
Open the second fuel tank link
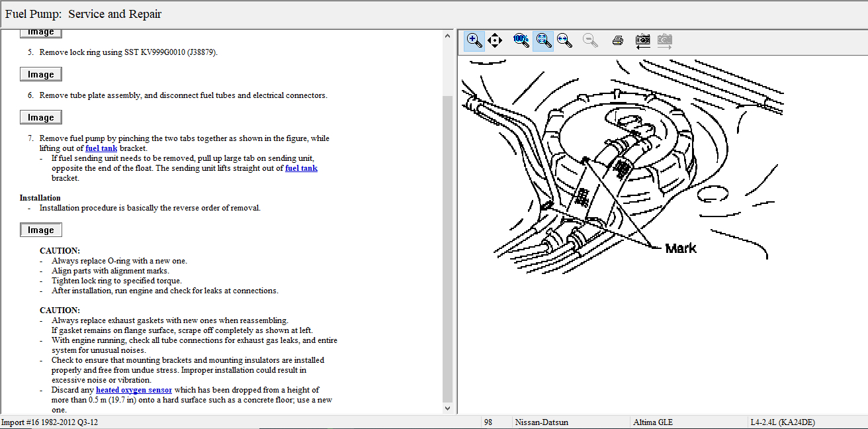(301, 168)
